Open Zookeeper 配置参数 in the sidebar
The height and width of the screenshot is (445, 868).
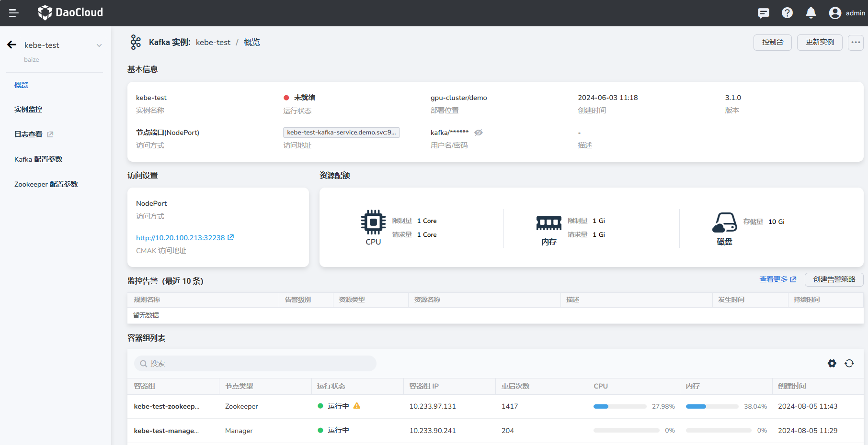[46, 184]
